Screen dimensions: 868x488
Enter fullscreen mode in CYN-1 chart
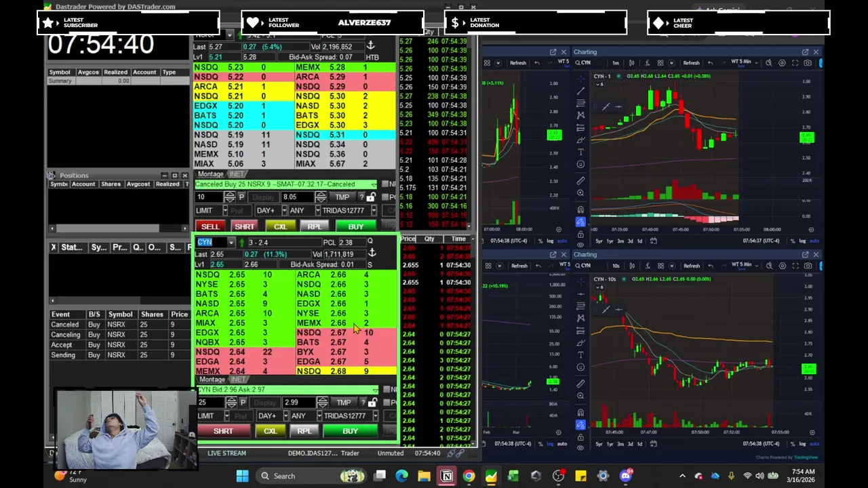pos(795,63)
